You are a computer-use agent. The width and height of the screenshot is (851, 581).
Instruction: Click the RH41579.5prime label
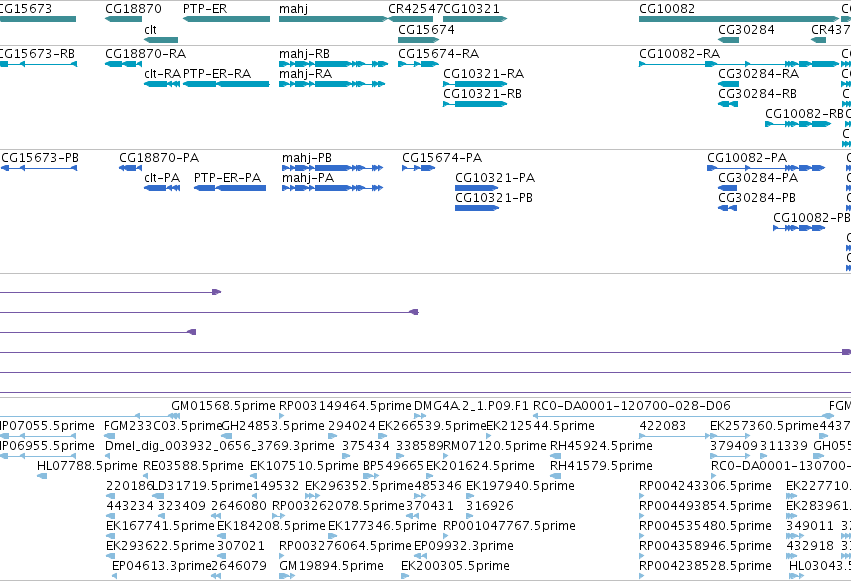point(601,466)
